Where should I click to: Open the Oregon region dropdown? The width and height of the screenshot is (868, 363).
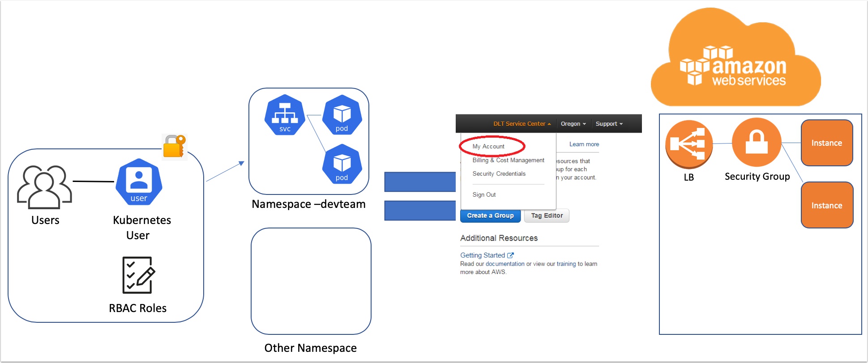point(573,124)
